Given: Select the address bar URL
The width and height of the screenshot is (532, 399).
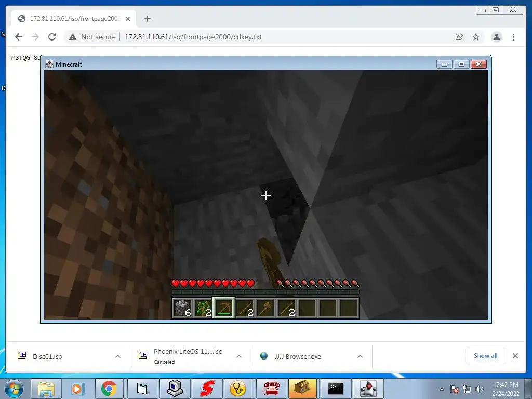Looking at the screenshot, I should click(x=193, y=37).
